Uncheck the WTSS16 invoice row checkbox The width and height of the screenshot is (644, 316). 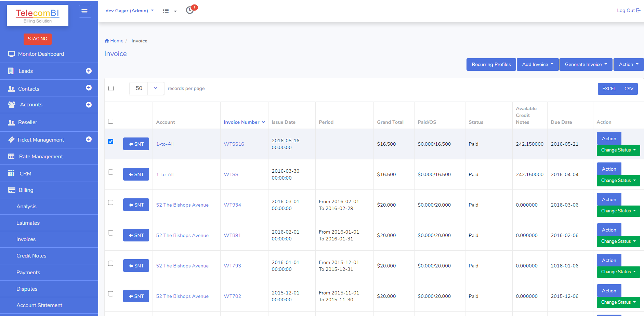[x=111, y=142]
